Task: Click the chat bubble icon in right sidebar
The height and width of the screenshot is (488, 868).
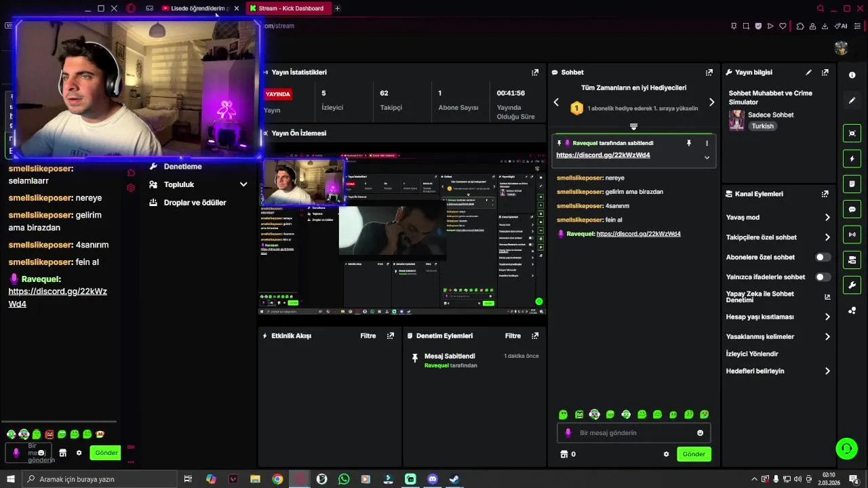Action: coord(852,209)
